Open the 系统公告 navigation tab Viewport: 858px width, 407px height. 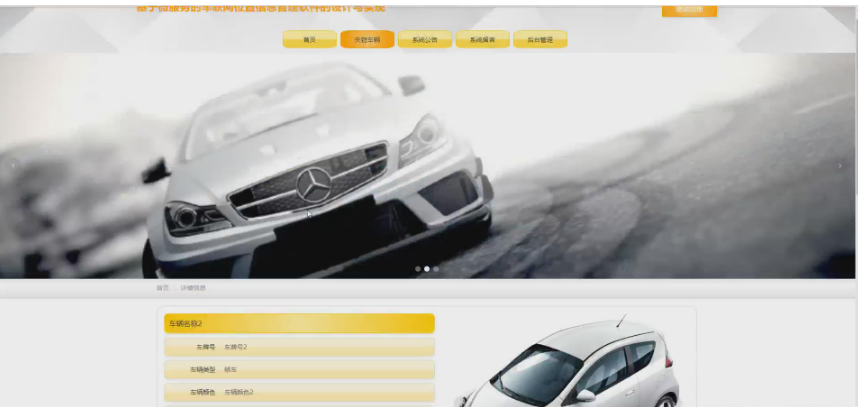[x=425, y=39]
